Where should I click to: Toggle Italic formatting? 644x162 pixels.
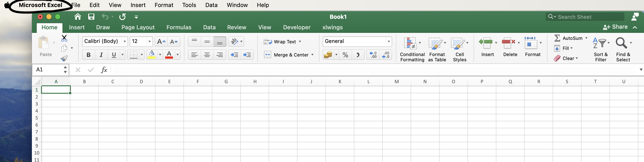tap(101, 55)
